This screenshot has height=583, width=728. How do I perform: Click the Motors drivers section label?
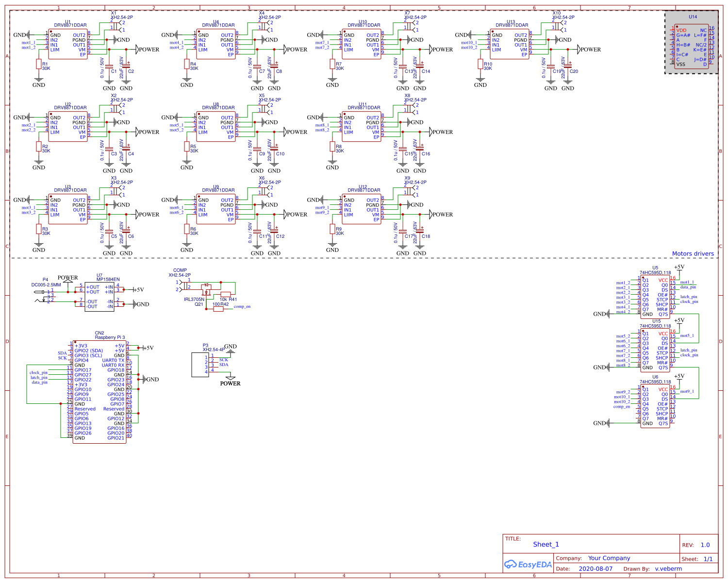point(693,253)
